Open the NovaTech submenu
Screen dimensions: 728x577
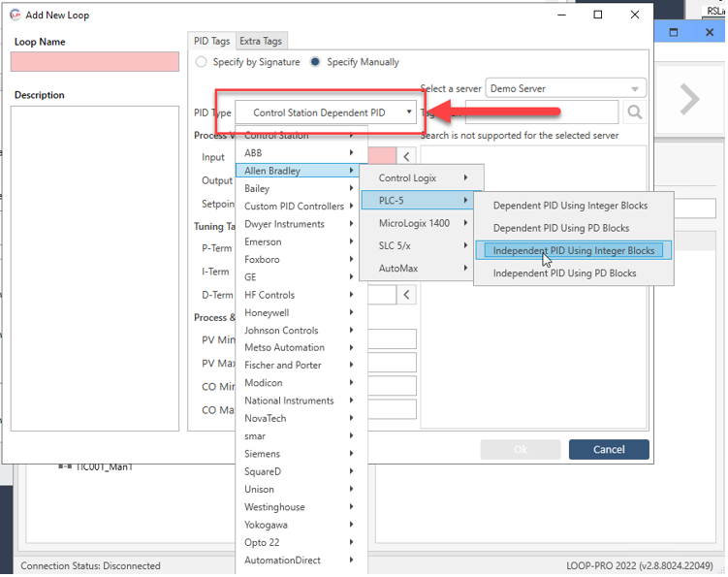(300, 418)
